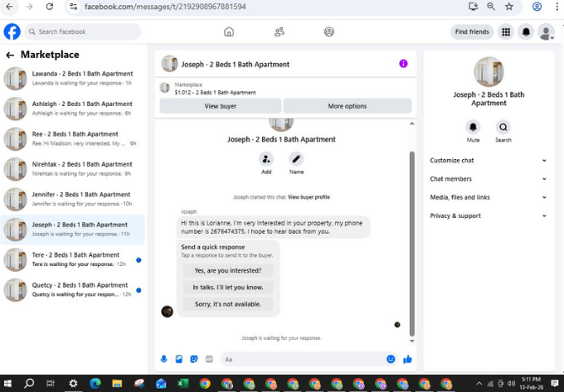Image resolution: width=564 pixels, height=392 pixels.
Task: Mute this conversation with bell icon
Action: click(x=473, y=127)
